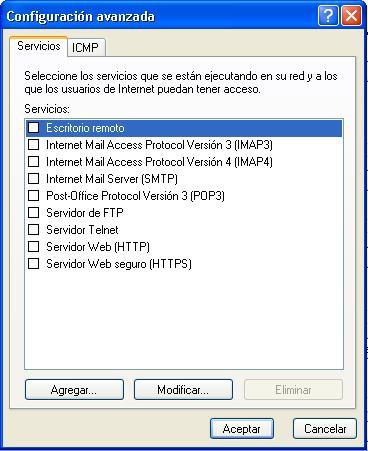368x451 pixels.
Task: Enable the Escritorio remoto checkbox
Action: 33,127
